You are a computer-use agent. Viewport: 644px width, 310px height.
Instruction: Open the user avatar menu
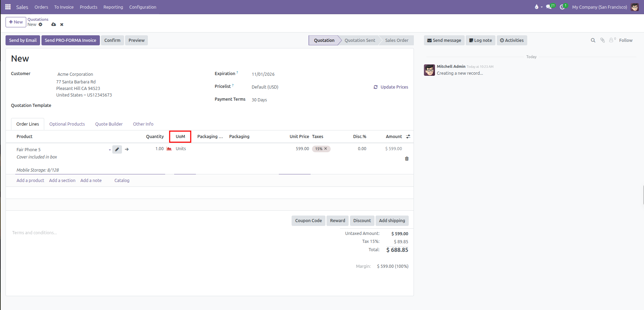click(x=635, y=7)
